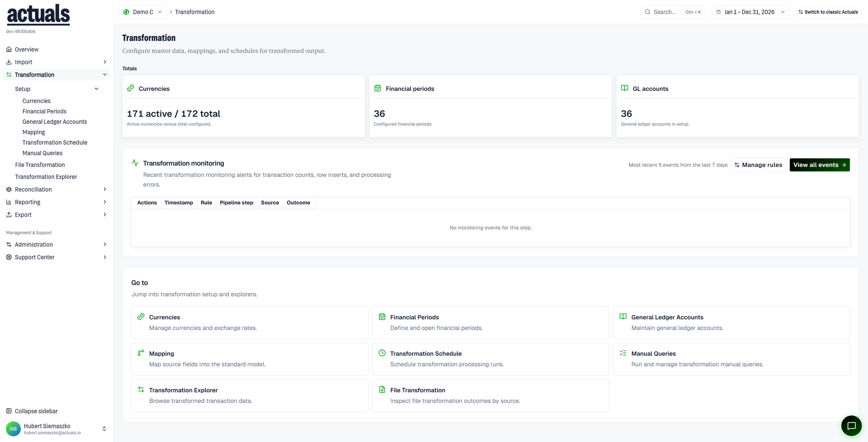Click the calendar icon in date range
This screenshot has width=868, height=442.
point(719,12)
